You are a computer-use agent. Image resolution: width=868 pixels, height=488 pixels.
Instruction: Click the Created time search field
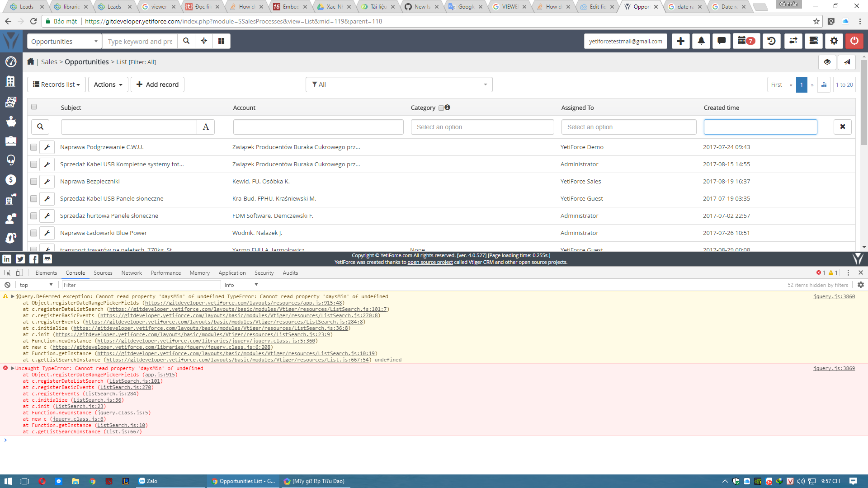[x=760, y=127]
